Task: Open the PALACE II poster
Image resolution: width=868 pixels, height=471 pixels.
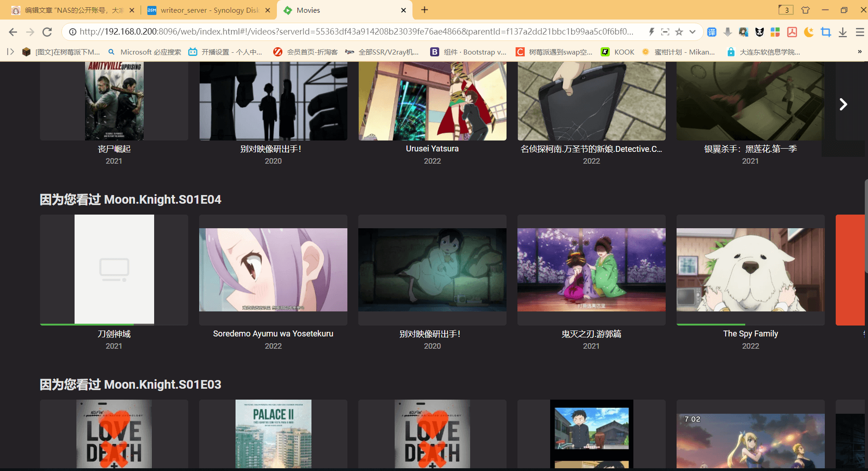Action: pos(273,434)
